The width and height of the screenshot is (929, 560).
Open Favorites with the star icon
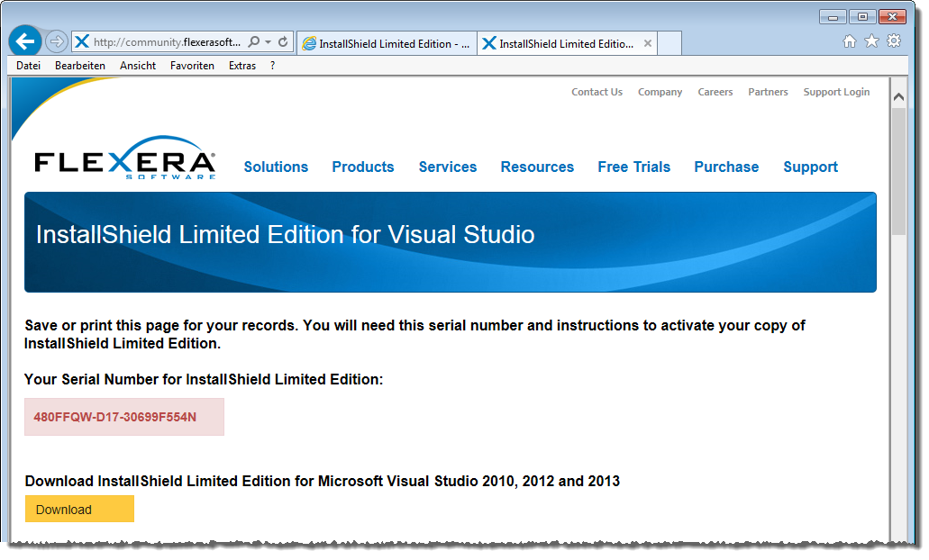click(871, 41)
